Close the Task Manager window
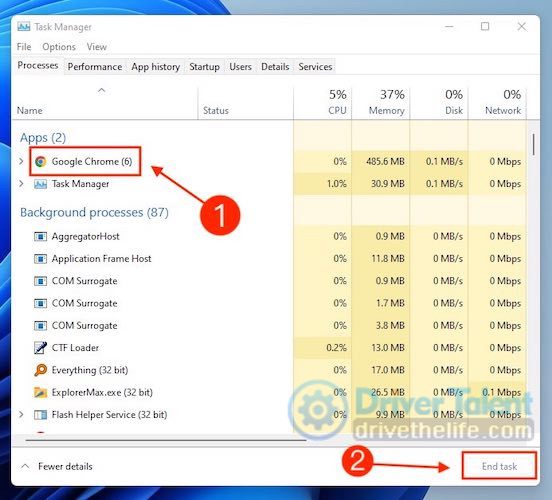This screenshot has height=500, width=552. pyautogui.click(x=522, y=26)
